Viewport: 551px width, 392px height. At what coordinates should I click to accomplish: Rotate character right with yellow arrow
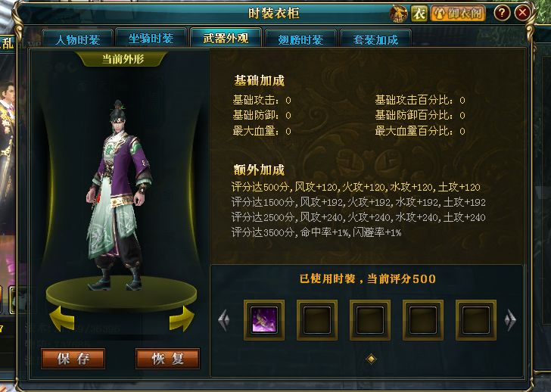[182, 319]
